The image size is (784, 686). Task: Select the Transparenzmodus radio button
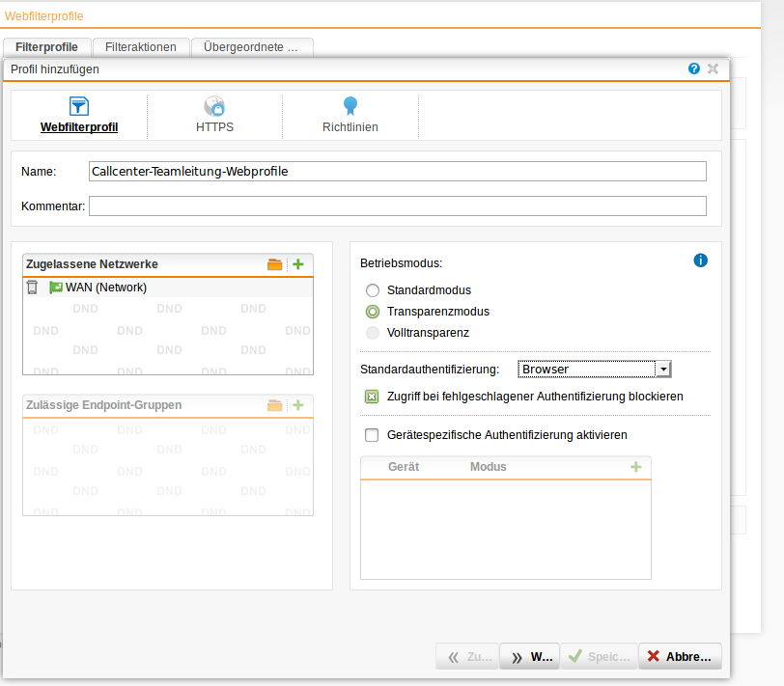click(372, 312)
